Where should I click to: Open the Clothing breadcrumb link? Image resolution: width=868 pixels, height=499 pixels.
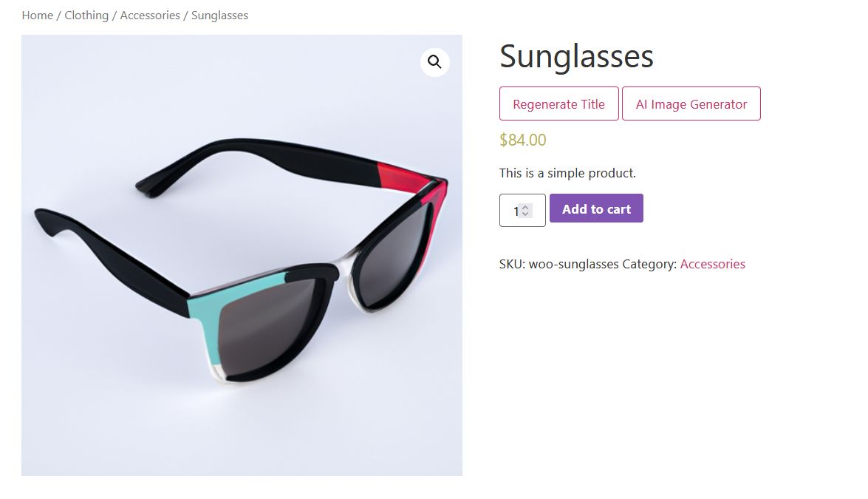point(86,16)
